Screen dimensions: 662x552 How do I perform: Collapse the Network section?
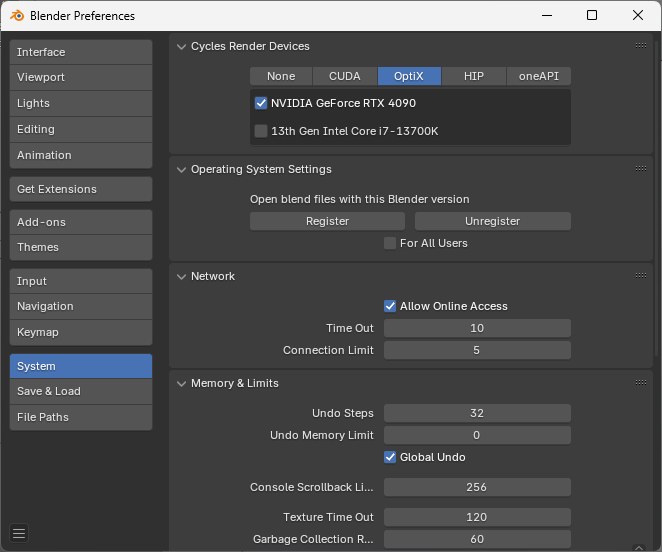(181, 276)
